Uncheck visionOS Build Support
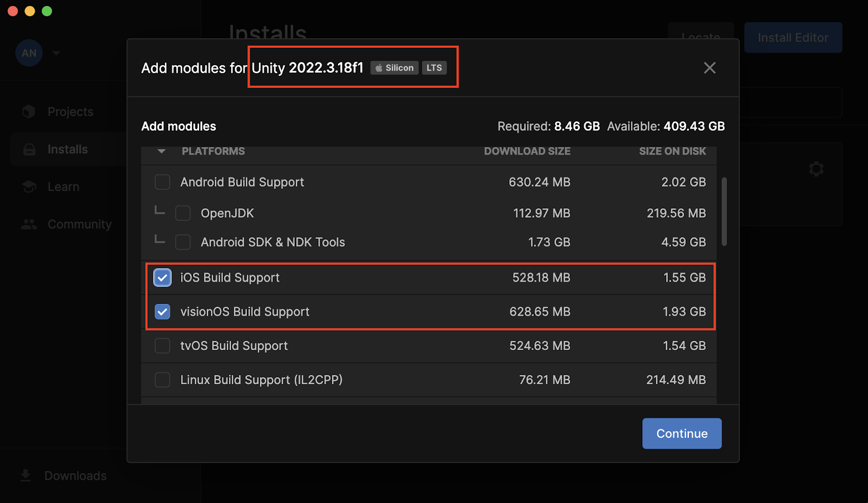868x503 pixels. (x=162, y=312)
